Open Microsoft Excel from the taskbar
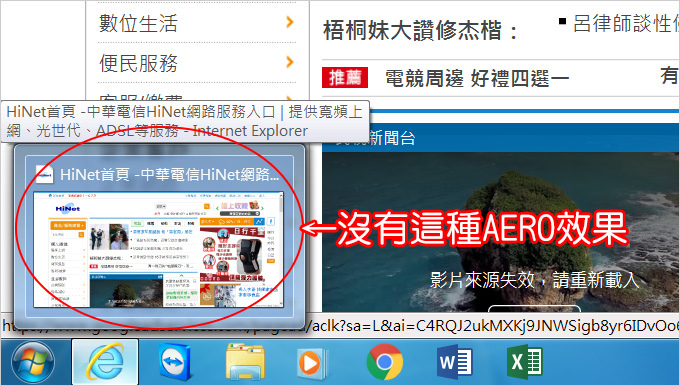 525,362
